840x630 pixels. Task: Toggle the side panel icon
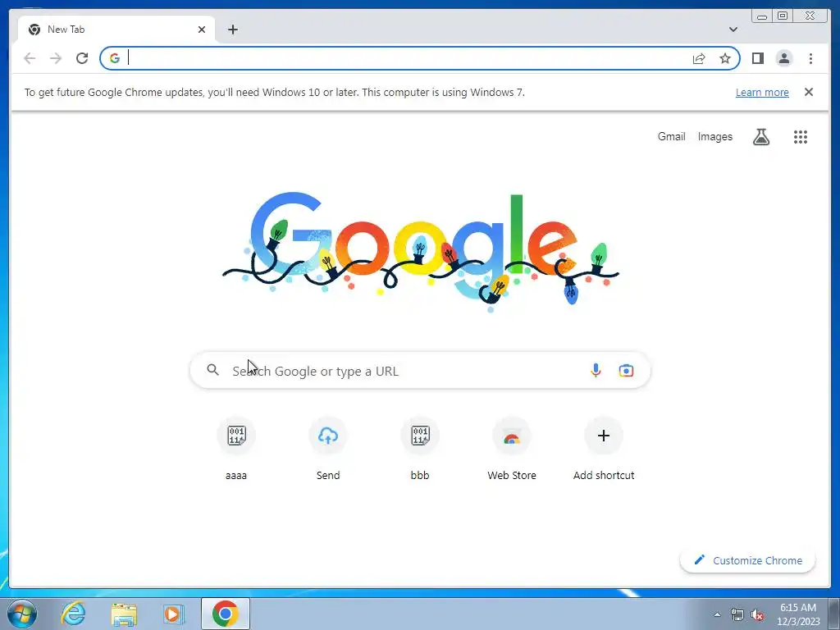click(757, 58)
